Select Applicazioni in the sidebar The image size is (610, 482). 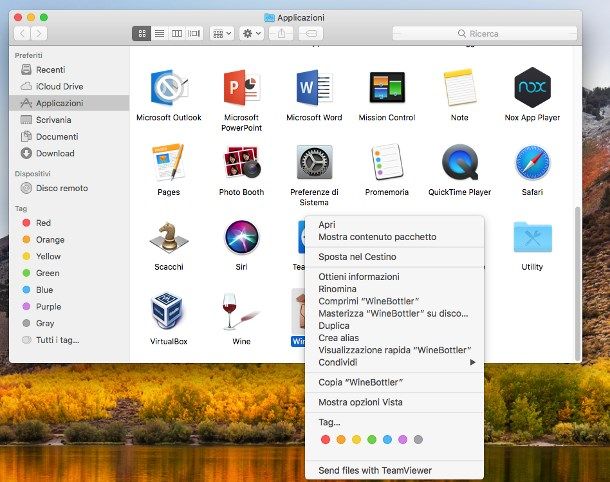[x=69, y=103]
